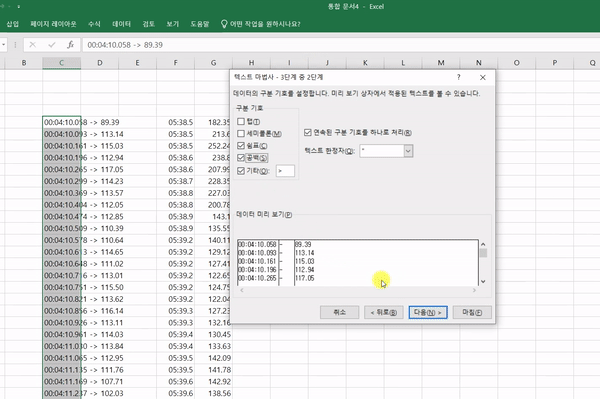Click cell containing 00:04:10.265 -> 117.05
Screen dimensions: 600x399
point(62,169)
